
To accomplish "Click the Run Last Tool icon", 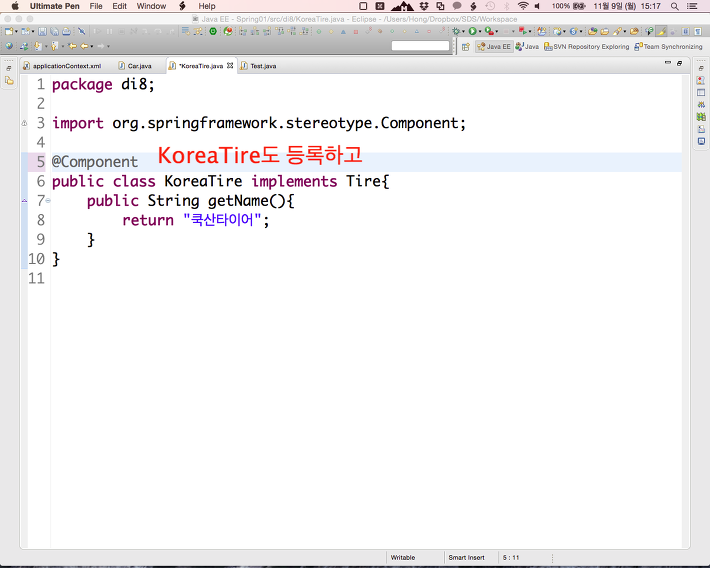I will pos(489,31).
